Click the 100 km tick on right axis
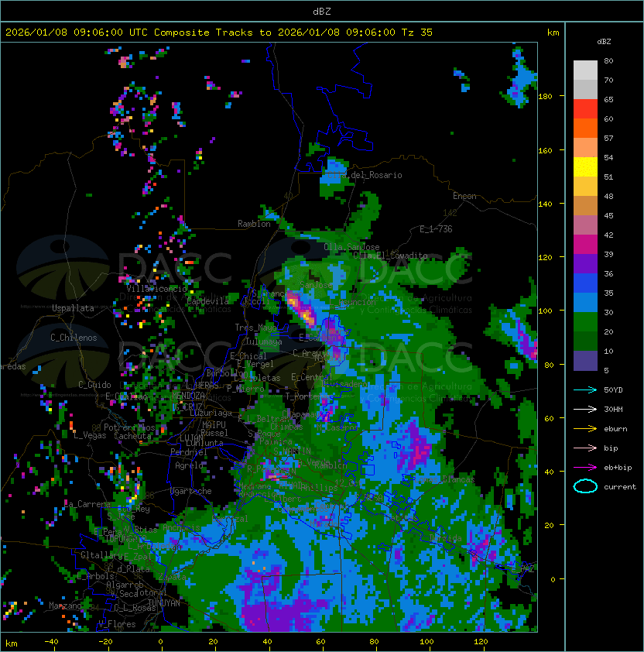Image resolution: width=644 pixels, height=652 pixels. pyautogui.click(x=545, y=311)
